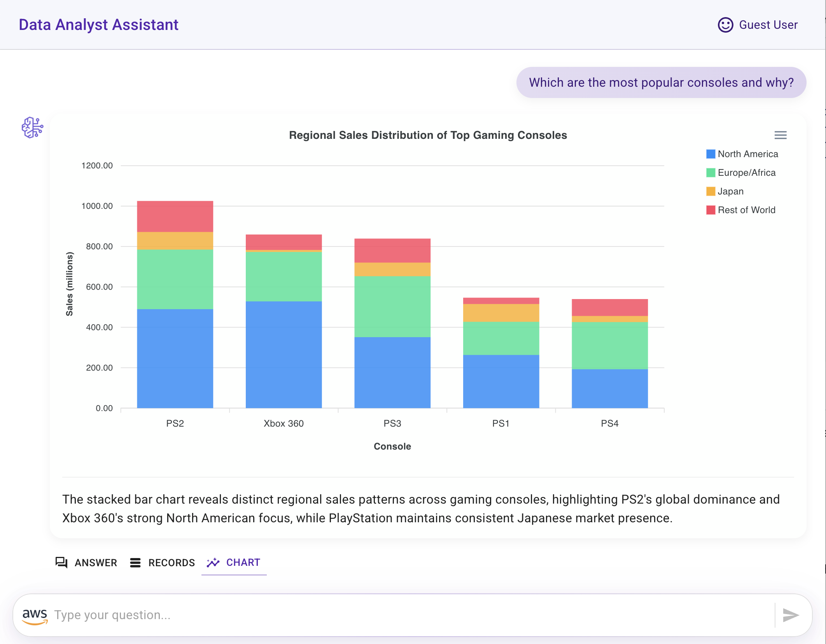Image resolution: width=826 pixels, height=644 pixels.
Task: Click the PS2 North America blue bar segment
Action: point(175,359)
